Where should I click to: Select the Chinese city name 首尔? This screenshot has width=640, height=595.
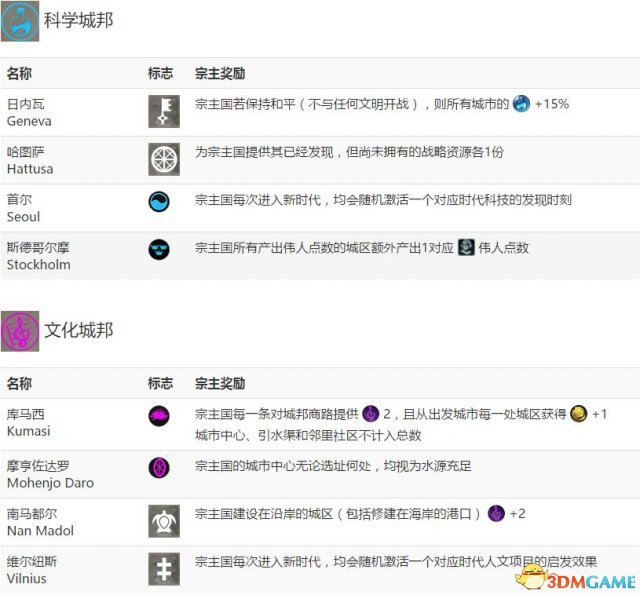coord(19,200)
